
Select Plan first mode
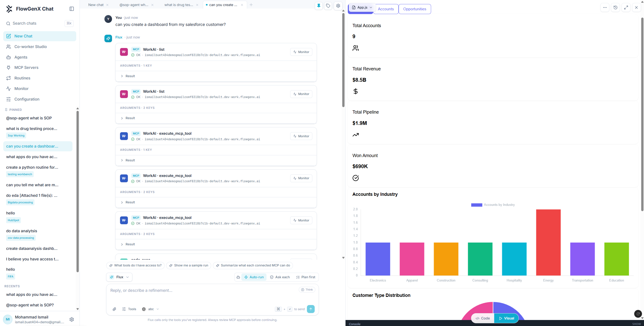tap(306, 277)
